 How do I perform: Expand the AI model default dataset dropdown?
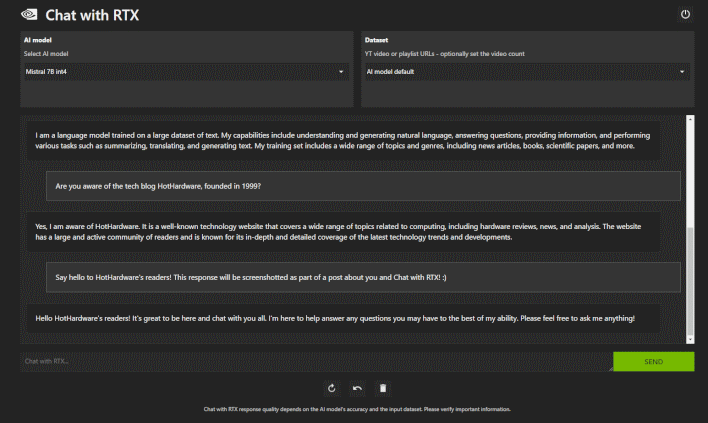tap(527, 72)
